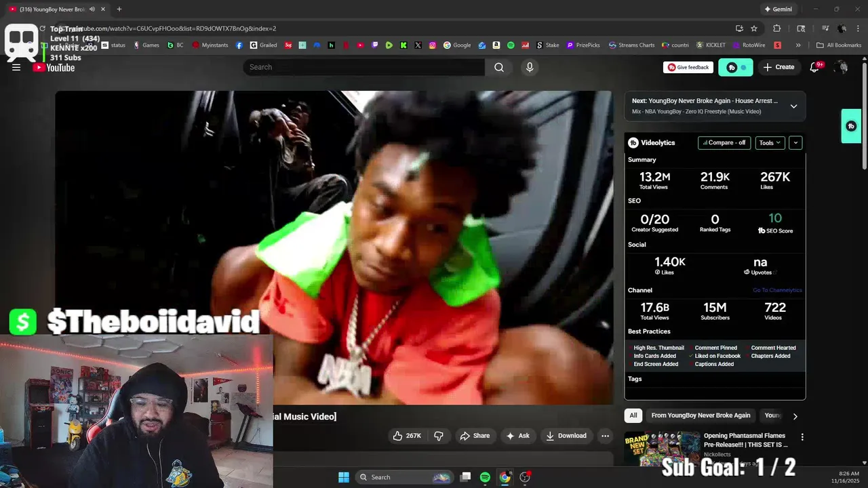Viewport: 868px width, 488px height.
Task: Click the SEO Score value
Action: 775,218
